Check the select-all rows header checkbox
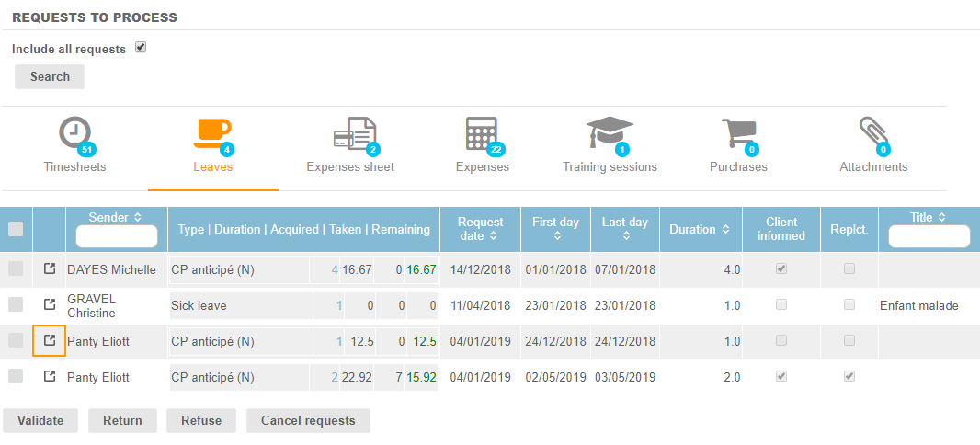The height and width of the screenshot is (445, 980). [x=16, y=230]
